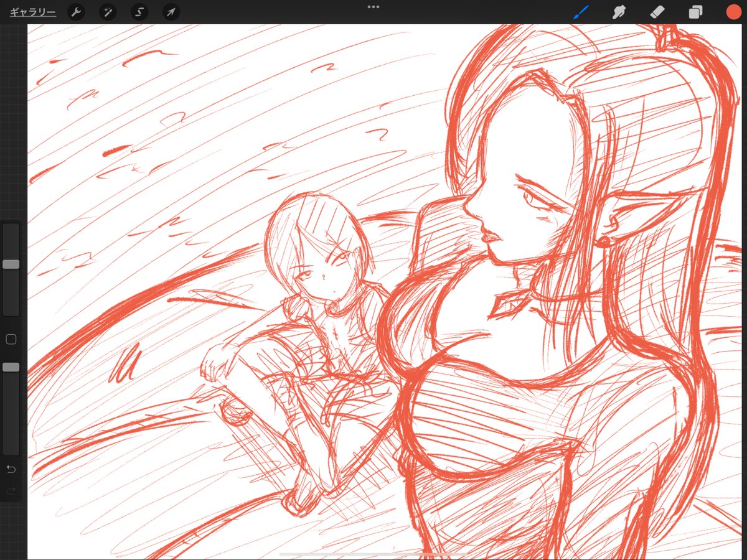Screen dimensions: 747x560
Task: Click the brush opacity slider handle
Action: 11,367
